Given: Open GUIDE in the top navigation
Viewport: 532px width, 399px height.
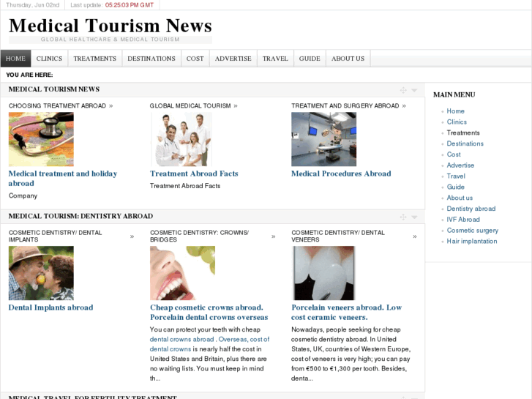Looking at the screenshot, I should [310, 59].
